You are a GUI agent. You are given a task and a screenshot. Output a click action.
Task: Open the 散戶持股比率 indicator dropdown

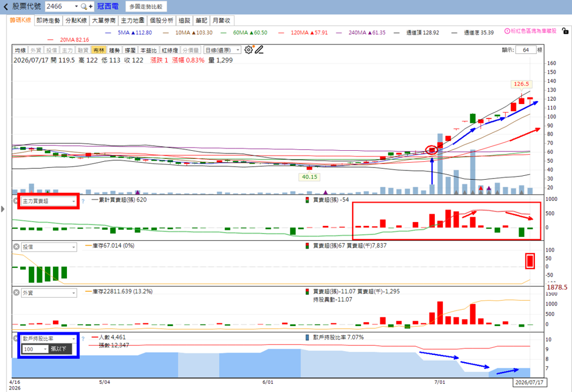(x=49, y=339)
